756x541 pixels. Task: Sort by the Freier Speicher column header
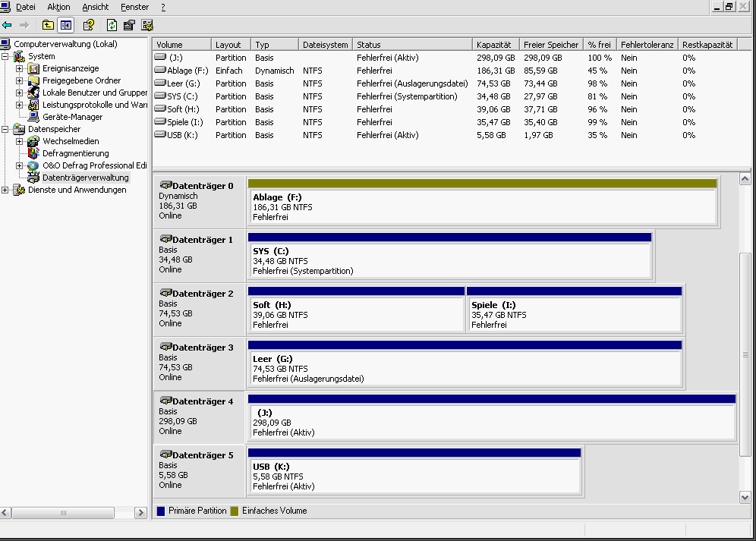pos(552,44)
